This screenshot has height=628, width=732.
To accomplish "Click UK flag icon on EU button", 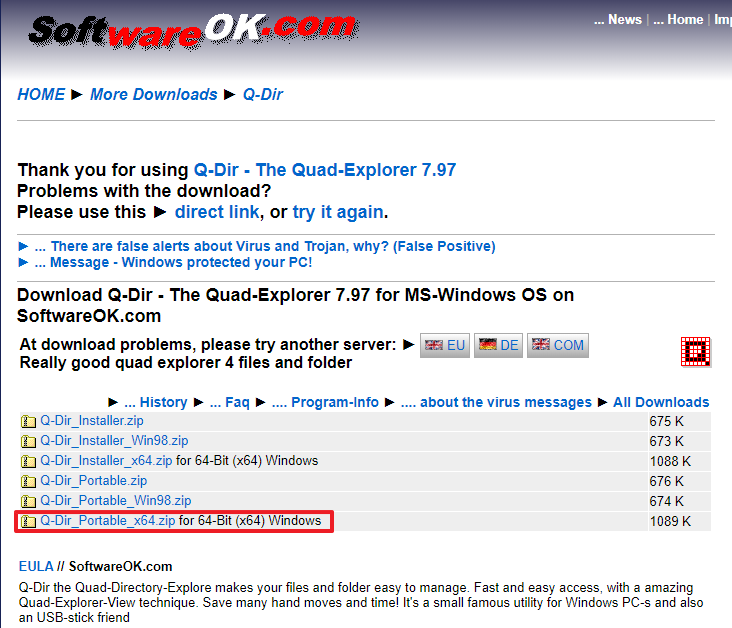I will [x=434, y=345].
